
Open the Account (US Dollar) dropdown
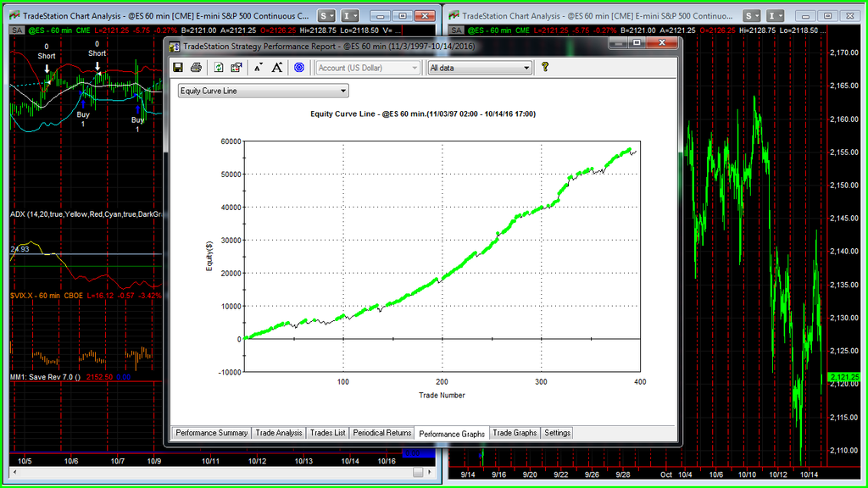369,68
